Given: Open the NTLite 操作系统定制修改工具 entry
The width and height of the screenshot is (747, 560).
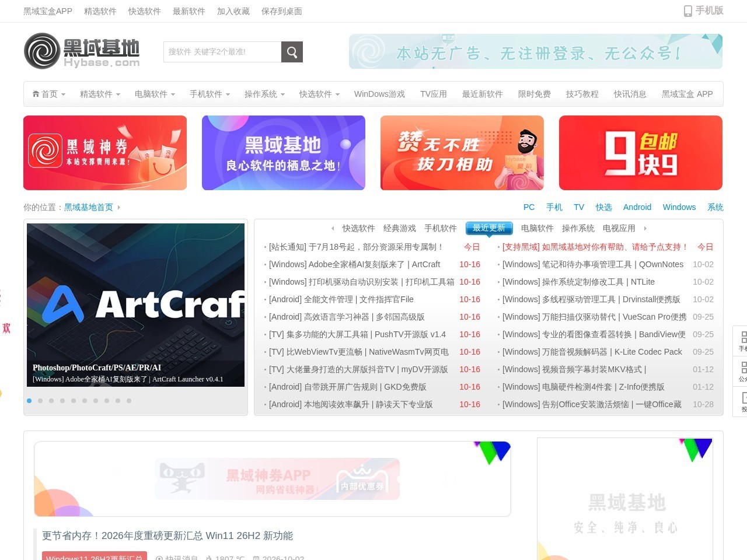Looking at the screenshot, I should coord(578,282).
